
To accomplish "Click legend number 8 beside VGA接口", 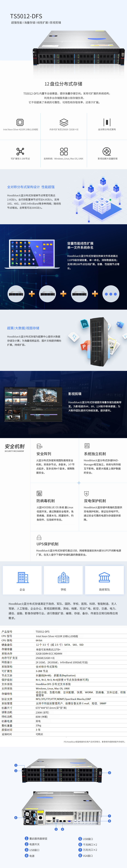I will pyautogui.click(x=80, y=856).
